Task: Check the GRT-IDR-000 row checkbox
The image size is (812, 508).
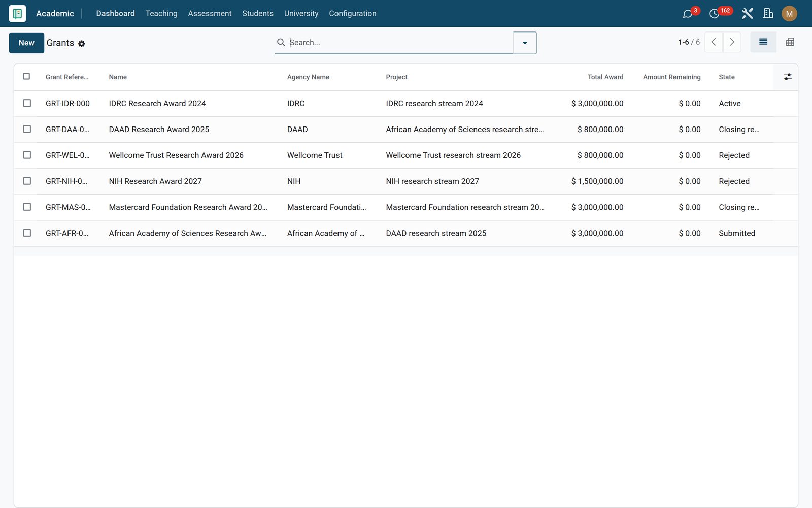Action: pyautogui.click(x=27, y=103)
